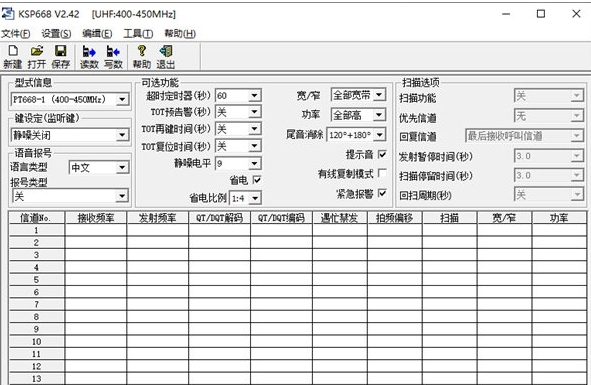
Task: Open the 设置(S) menu
Action: (x=56, y=34)
